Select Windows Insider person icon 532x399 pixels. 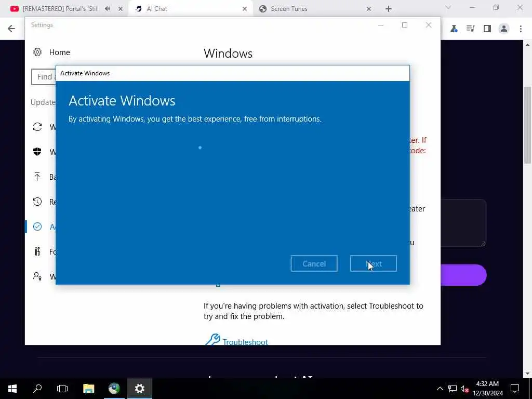click(37, 276)
